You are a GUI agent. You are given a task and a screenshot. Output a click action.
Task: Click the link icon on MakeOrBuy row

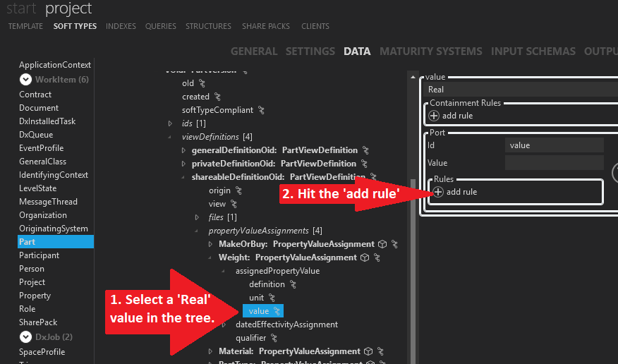coord(394,244)
